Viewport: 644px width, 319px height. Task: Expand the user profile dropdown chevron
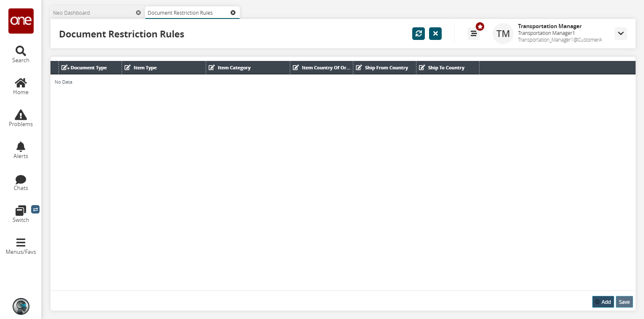point(621,34)
